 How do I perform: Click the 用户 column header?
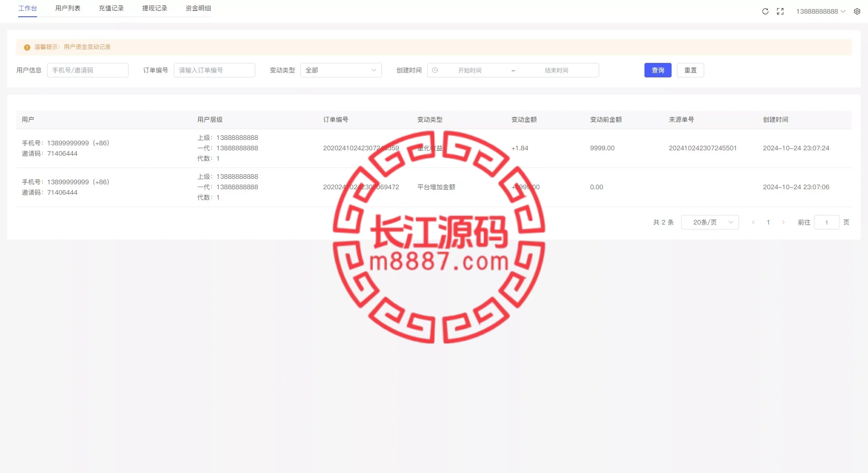28,119
